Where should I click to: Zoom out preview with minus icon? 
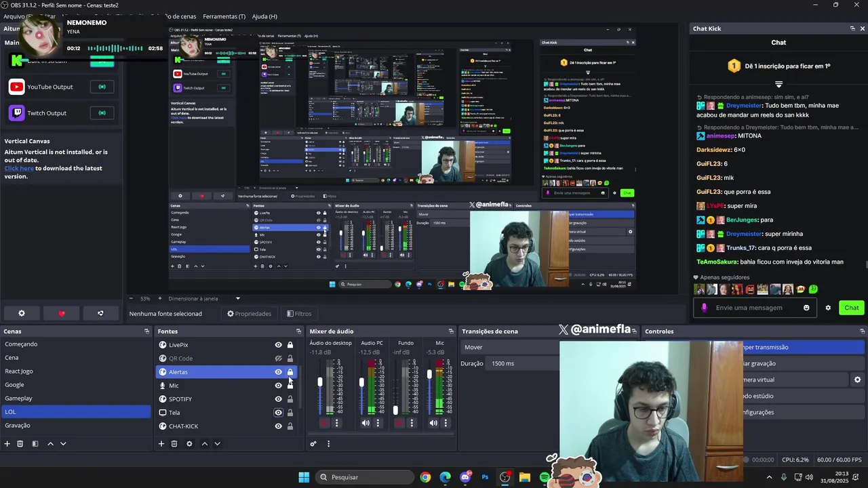click(x=132, y=298)
